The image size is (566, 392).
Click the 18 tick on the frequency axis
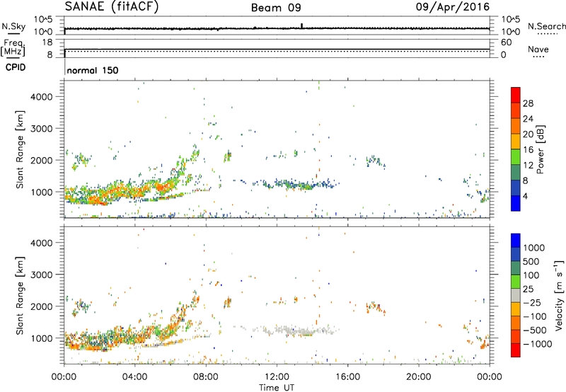[47, 42]
